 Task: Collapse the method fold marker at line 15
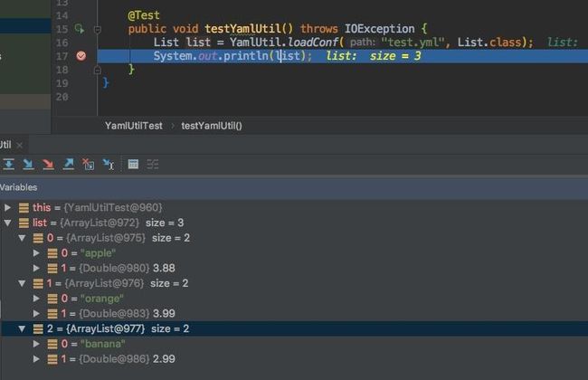click(98, 29)
